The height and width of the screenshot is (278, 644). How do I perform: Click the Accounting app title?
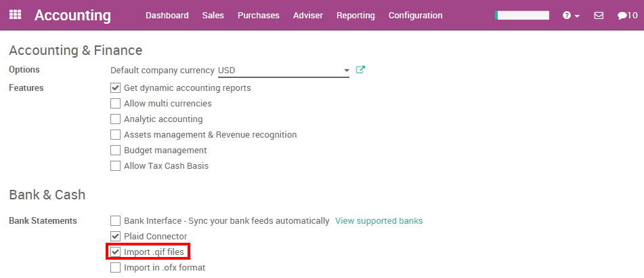pos(72,15)
